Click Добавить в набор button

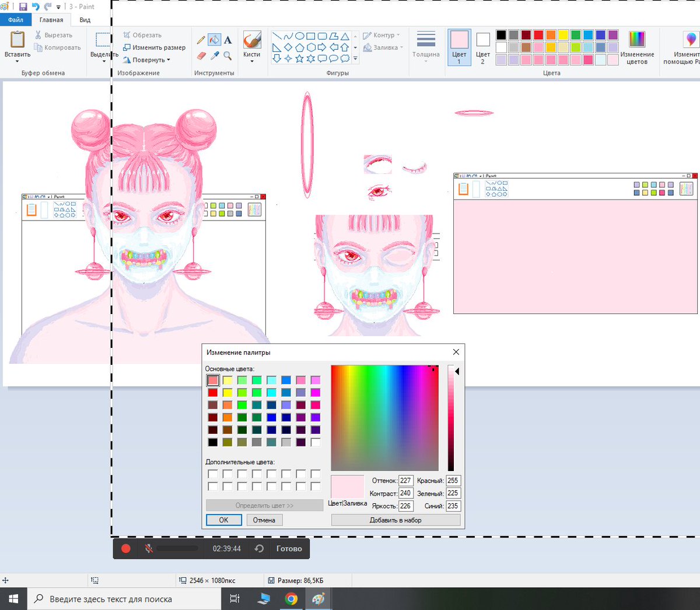(x=395, y=520)
